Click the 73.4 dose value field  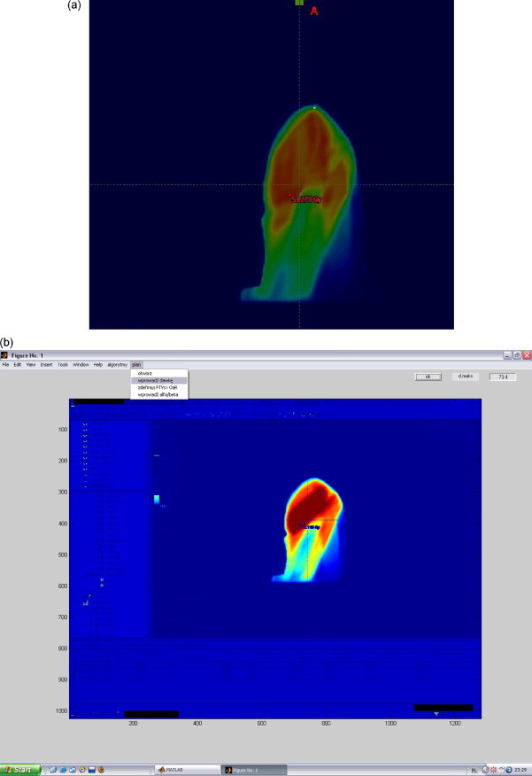(x=503, y=376)
